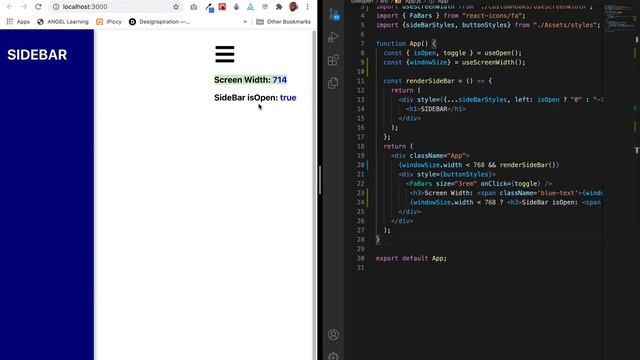Screen dimensions: 640x360
Task: Click the circular extension icon beside the puzzle piece
Action: [265, 7]
